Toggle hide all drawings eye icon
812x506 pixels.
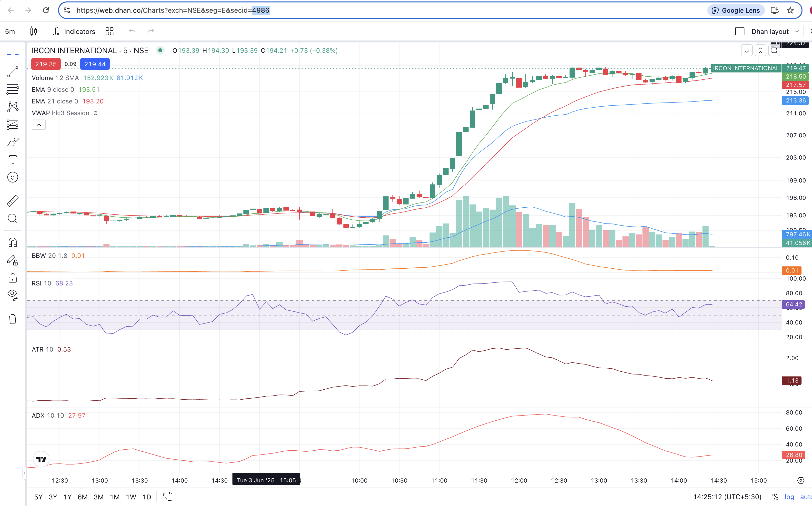[13, 295]
